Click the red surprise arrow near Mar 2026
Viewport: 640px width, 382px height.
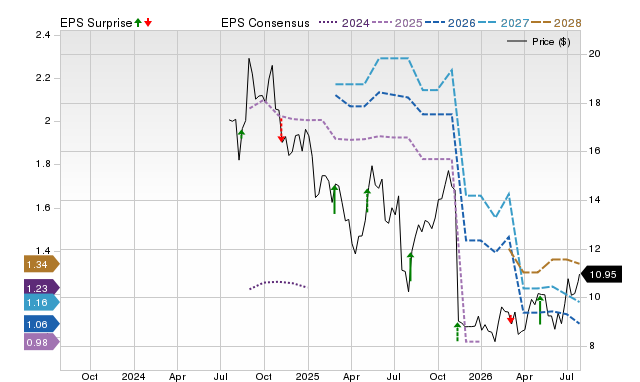coord(510,319)
